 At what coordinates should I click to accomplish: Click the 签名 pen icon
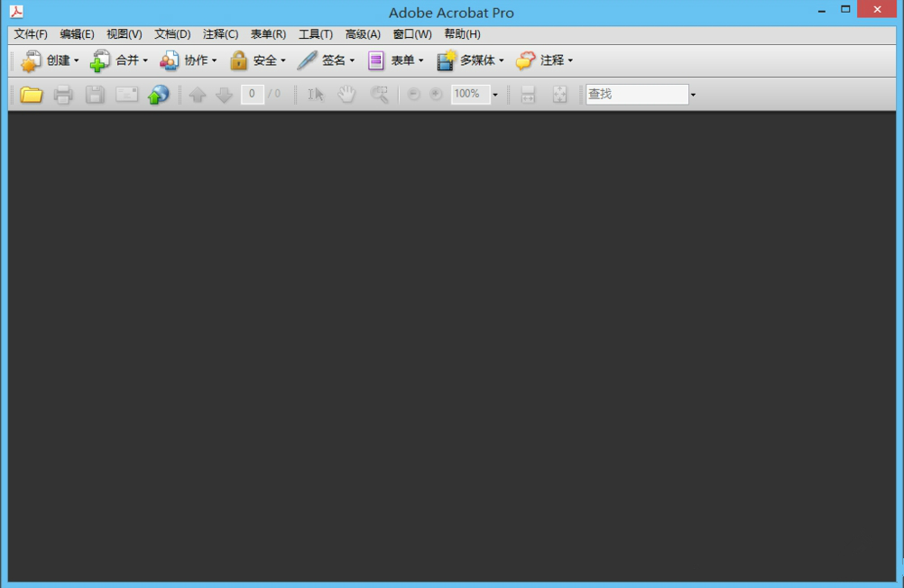307,60
